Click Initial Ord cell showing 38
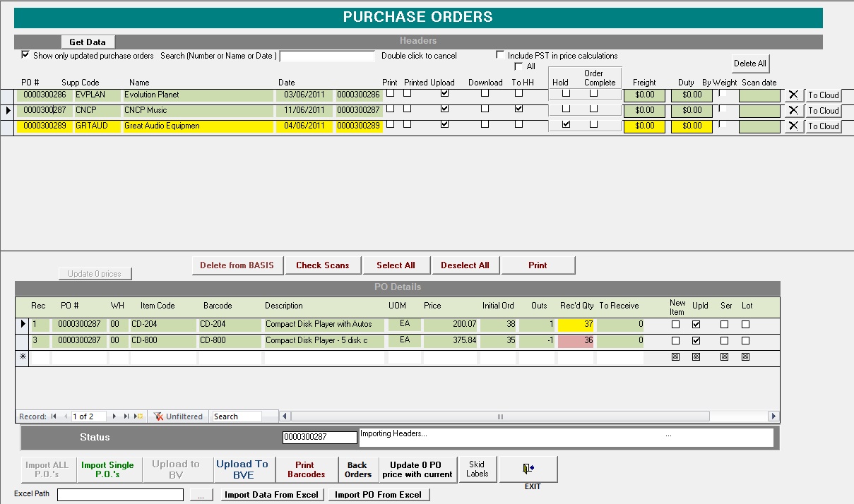Screen dimensions: 854x504 pyautogui.click(x=499, y=325)
